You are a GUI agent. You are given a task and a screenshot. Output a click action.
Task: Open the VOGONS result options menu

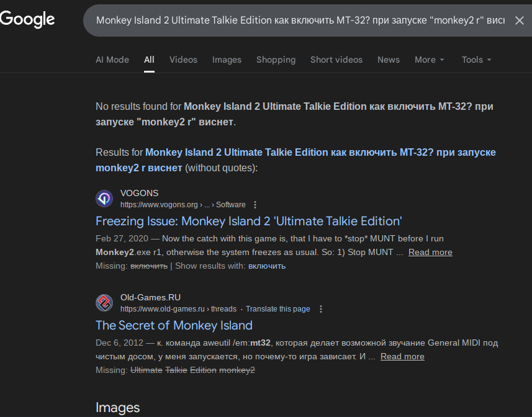[255, 205]
